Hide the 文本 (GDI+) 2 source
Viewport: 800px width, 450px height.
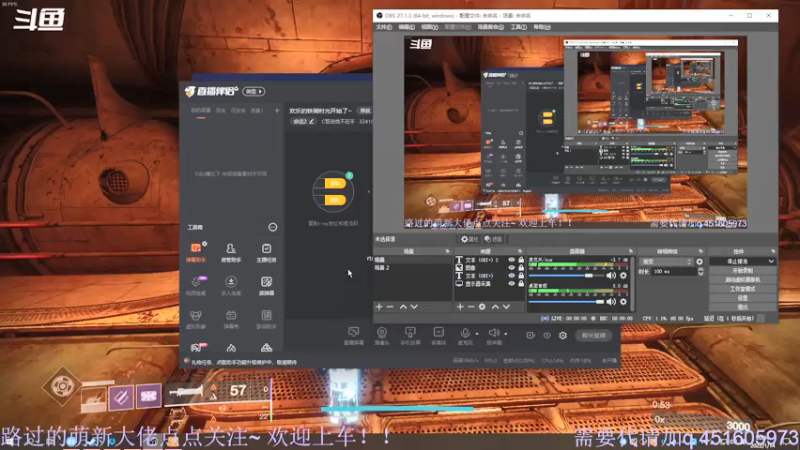pyautogui.click(x=511, y=260)
